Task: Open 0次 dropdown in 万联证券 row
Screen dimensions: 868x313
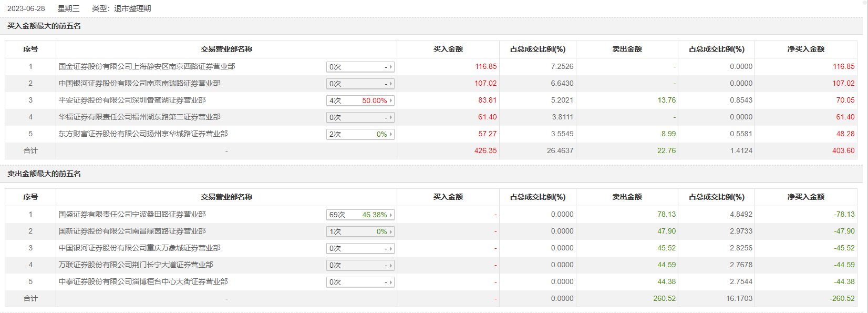Action: [x=360, y=265]
